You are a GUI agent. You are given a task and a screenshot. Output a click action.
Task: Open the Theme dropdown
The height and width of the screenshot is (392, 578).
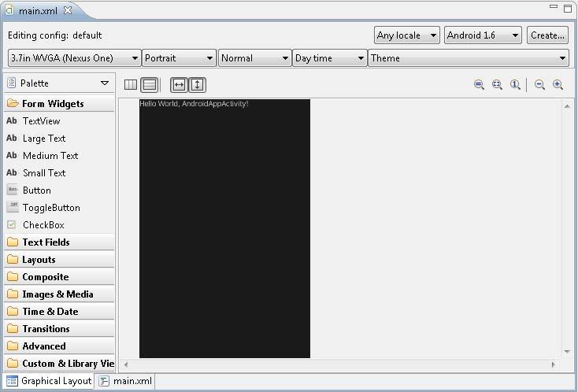tap(469, 58)
